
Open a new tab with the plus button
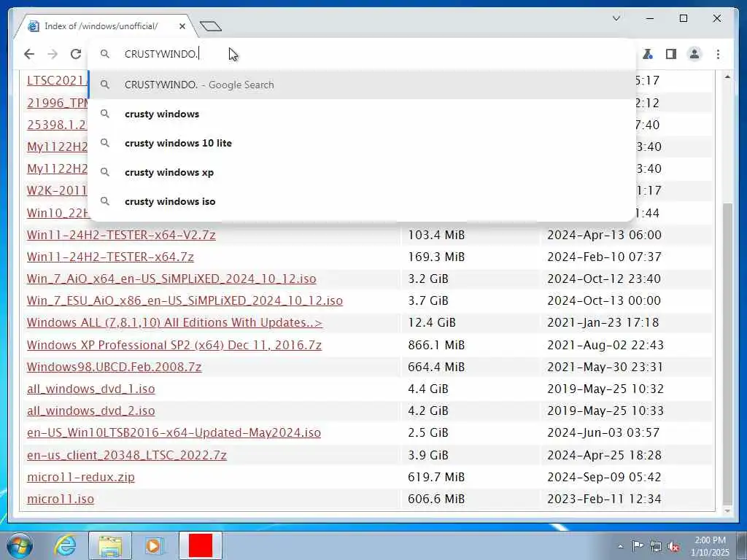tap(211, 26)
